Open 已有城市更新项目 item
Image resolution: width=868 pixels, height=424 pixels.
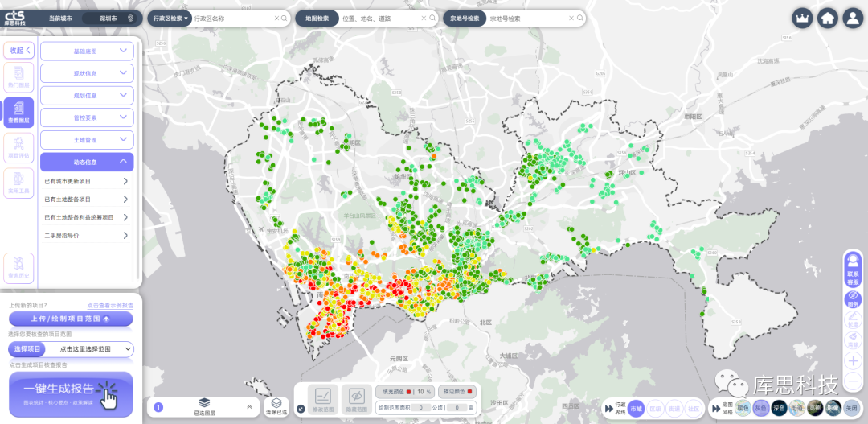pyautogui.click(x=87, y=181)
